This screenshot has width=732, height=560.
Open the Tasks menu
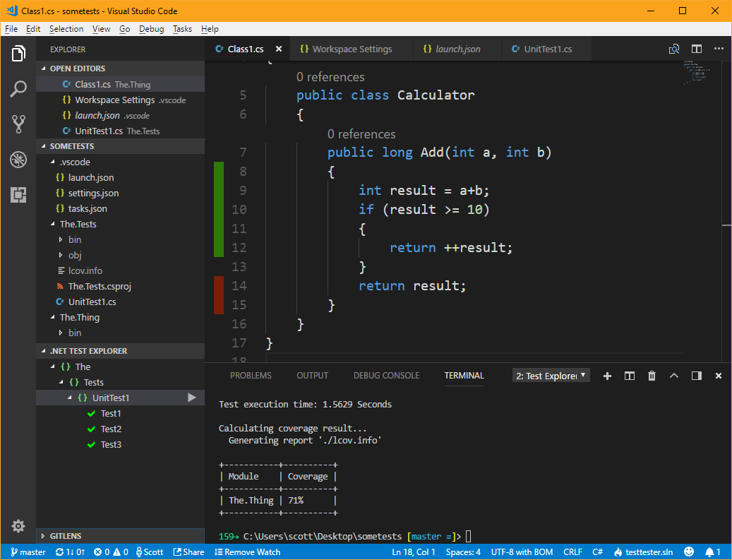(182, 29)
